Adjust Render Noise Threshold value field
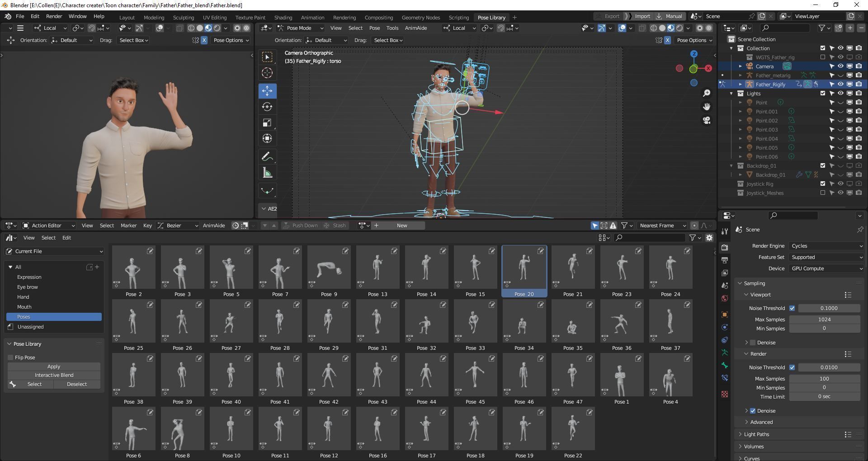Image resolution: width=868 pixels, height=461 pixels. pyautogui.click(x=829, y=367)
